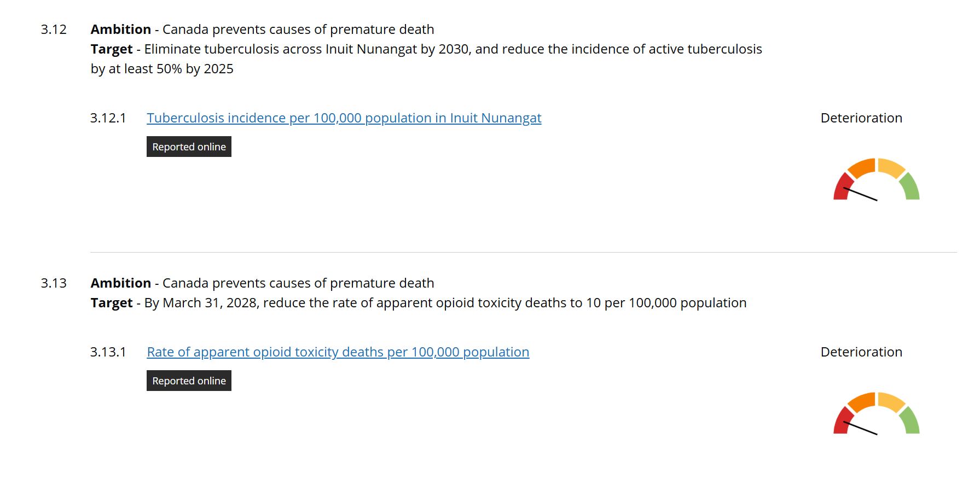
Task: Click the Reported online badge under indicator 3.13.1
Action: tap(189, 381)
